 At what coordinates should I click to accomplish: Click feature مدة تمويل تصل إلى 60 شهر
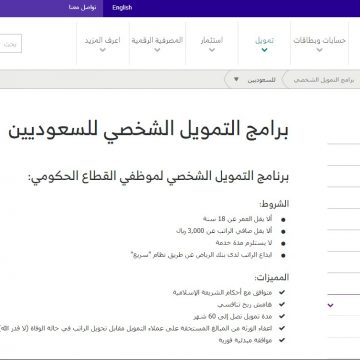tap(233, 316)
